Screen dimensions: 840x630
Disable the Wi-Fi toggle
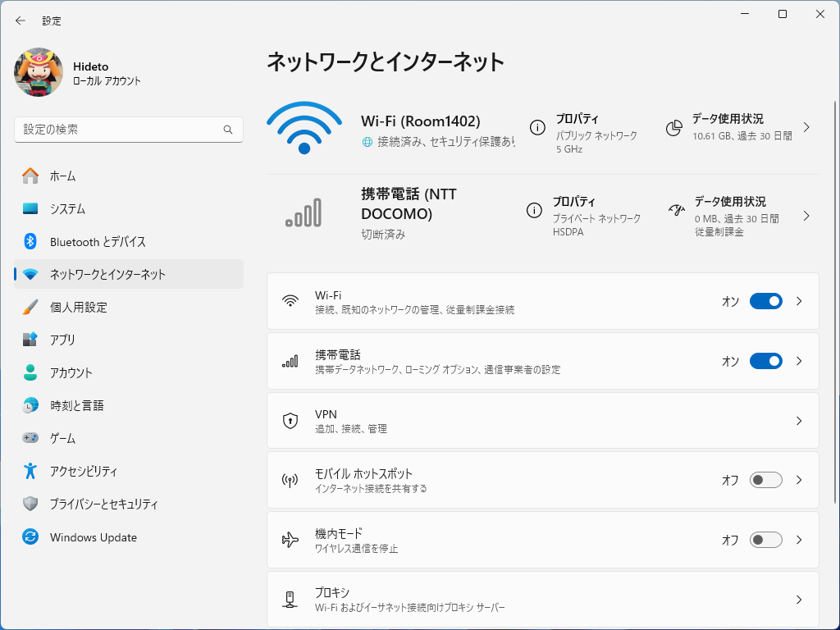click(765, 301)
